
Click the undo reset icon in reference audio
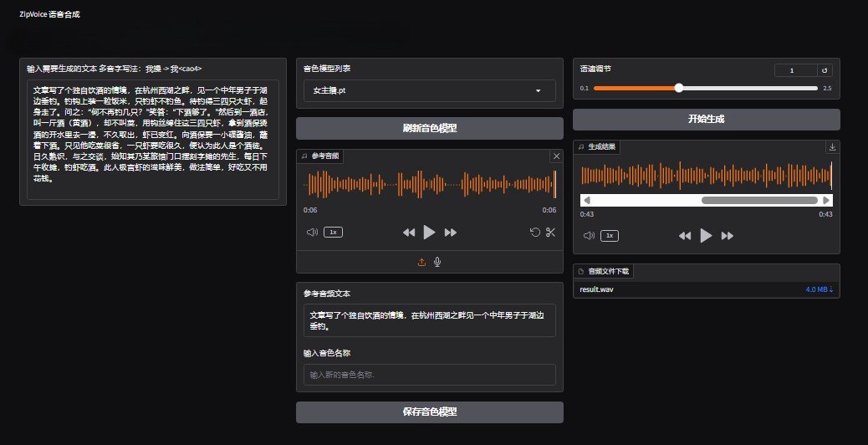(x=534, y=233)
